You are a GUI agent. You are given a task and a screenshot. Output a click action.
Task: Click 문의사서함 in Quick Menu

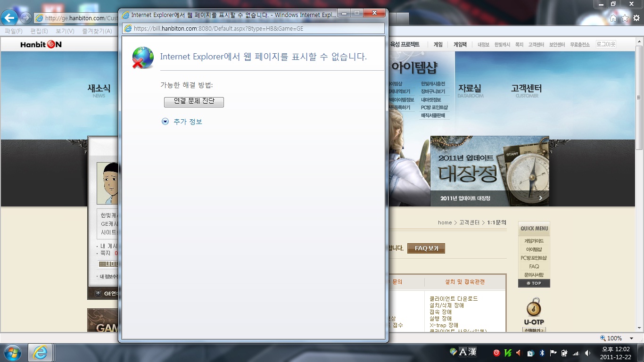[534, 275]
